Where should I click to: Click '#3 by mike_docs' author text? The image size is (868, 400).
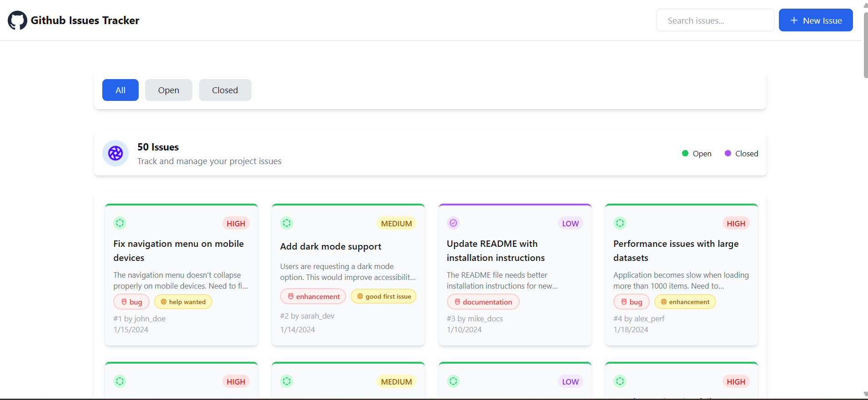pyautogui.click(x=475, y=319)
